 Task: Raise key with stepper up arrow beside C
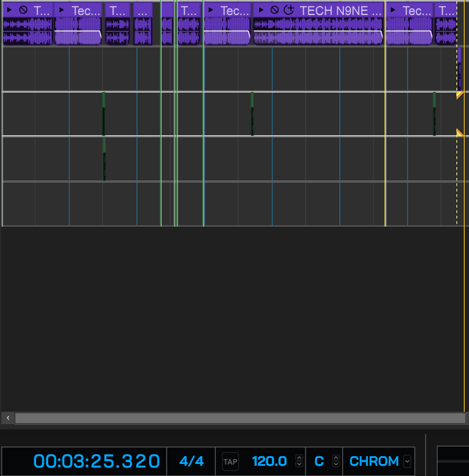(x=336, y=458)
